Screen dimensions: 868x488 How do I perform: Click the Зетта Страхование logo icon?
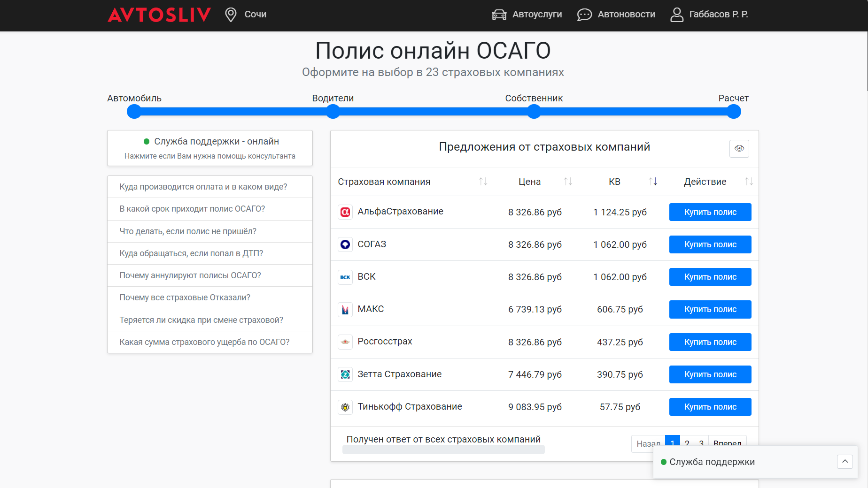[345, 374]
